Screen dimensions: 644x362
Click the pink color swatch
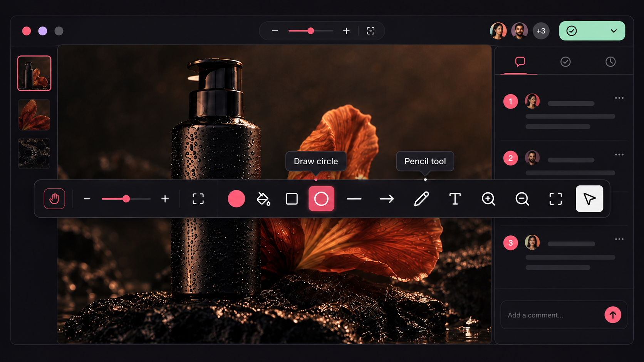(x=236, y=199)
